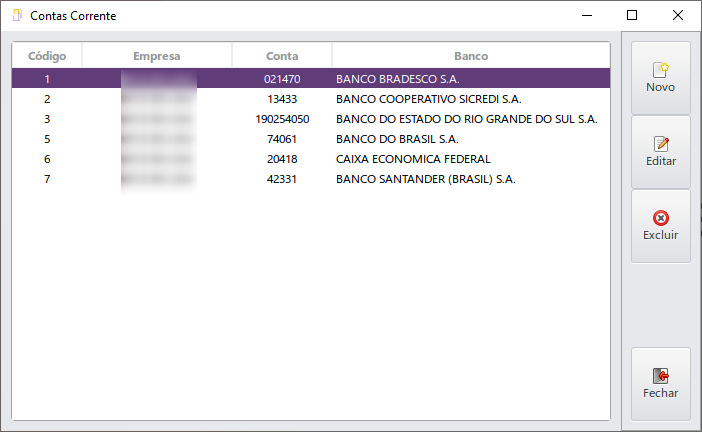This screenshot has width=702, height=432.
Task: Click the red Excluir delete icon
Action: point(661,218)
